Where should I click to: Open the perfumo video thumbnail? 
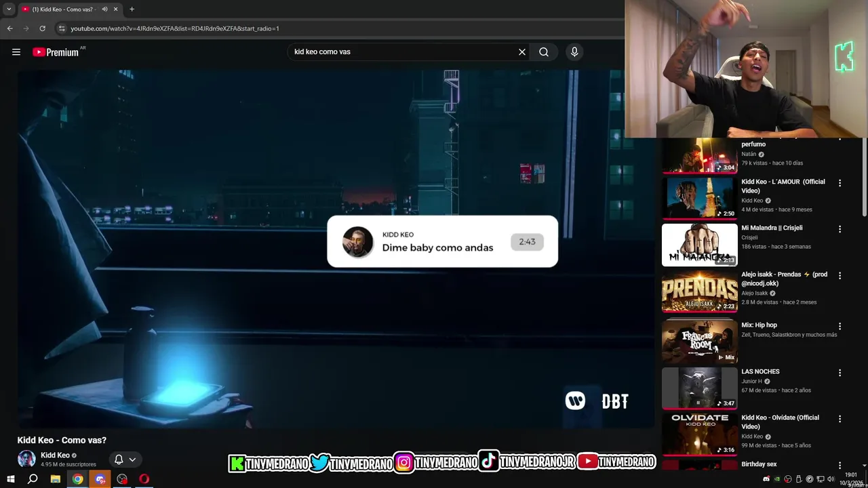pos(699,155)
